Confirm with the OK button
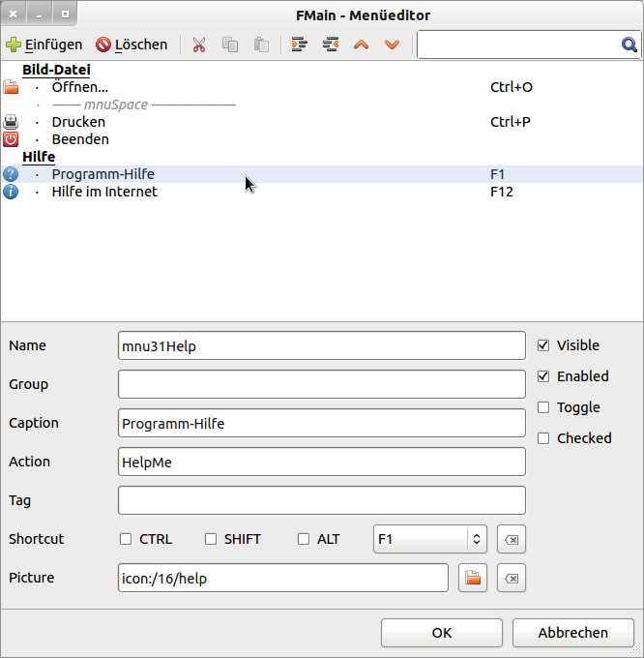 pyautogui.click(x=441, y=633)
